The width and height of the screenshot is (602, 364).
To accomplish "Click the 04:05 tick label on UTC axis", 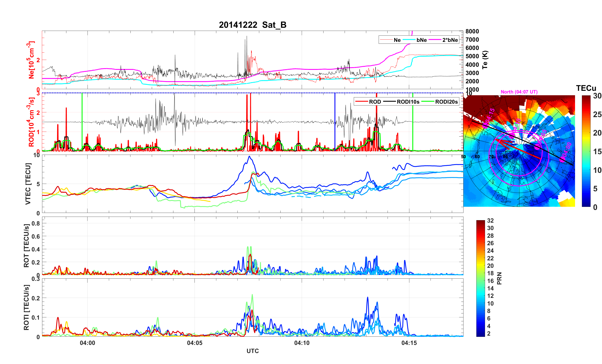I will (195, 343).
